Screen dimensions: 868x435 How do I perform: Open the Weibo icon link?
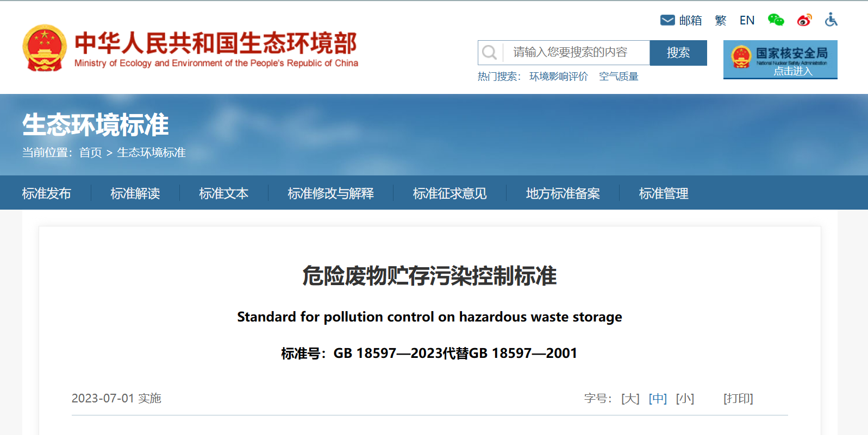[x=804, y=20]
